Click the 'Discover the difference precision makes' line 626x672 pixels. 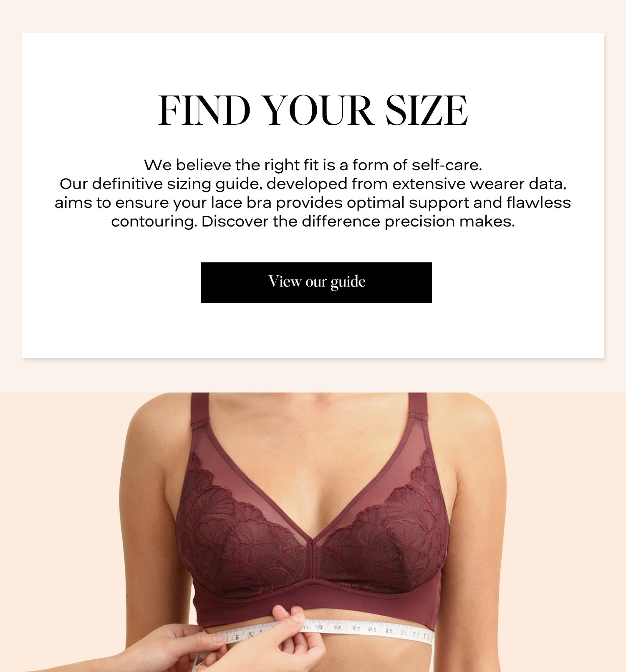[x=313, y=221]
